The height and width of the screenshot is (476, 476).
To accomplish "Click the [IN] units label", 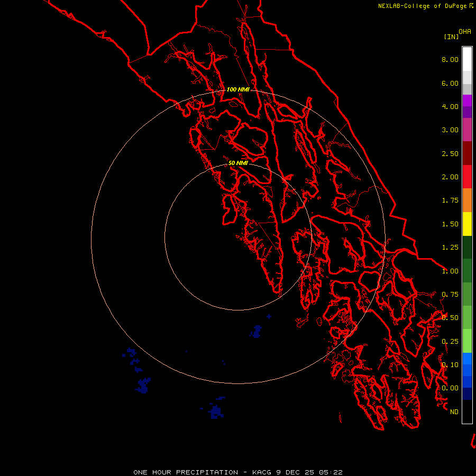I will [x=452, y=36].
